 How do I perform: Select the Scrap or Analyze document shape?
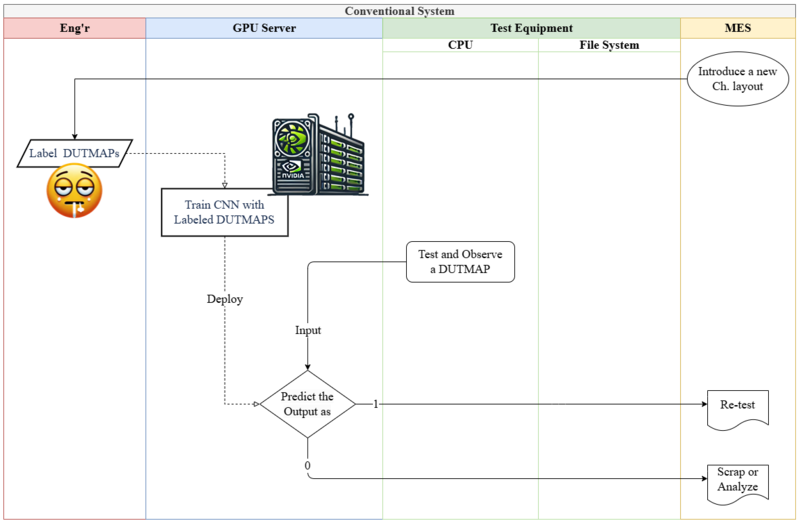738,480
